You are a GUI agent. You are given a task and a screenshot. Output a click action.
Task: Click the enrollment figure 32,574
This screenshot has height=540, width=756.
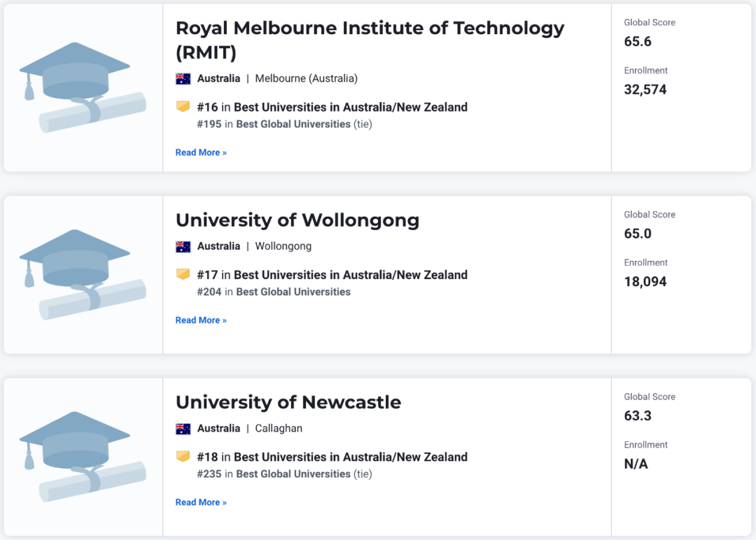[x=645, y=90]
